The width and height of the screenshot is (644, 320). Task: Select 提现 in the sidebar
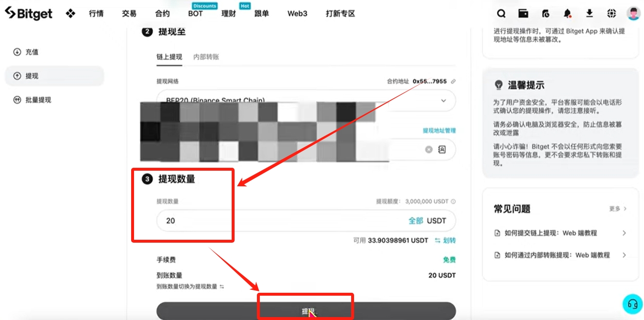(54, 76)
